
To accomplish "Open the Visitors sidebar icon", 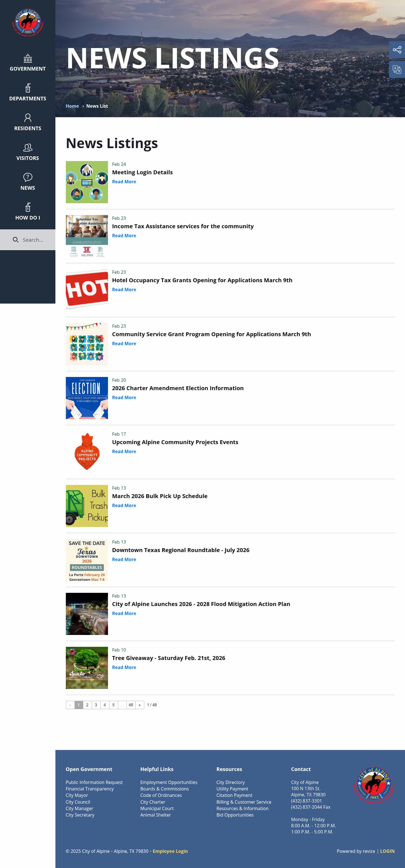I will pos(28,147).
